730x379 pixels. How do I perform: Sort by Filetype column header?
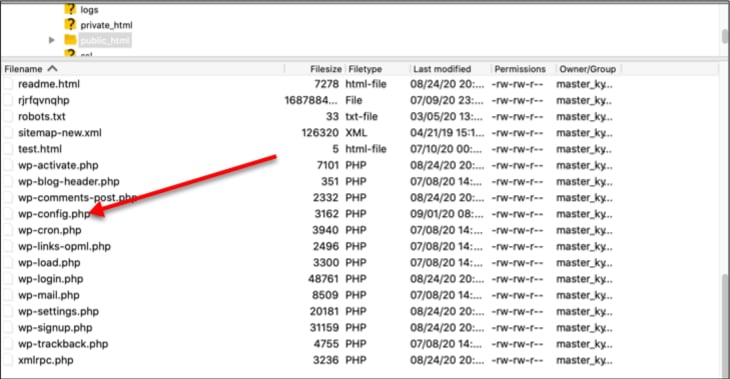pos(365,69)
